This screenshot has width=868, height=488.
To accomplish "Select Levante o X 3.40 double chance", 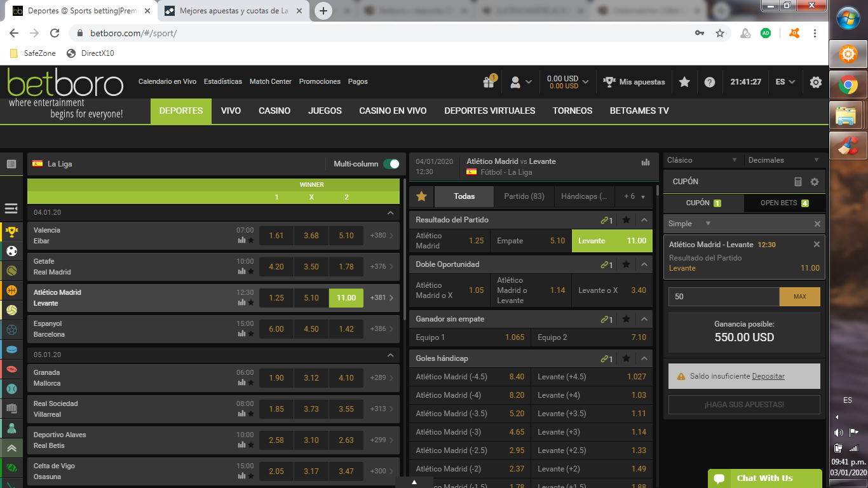I will (612, 290).
